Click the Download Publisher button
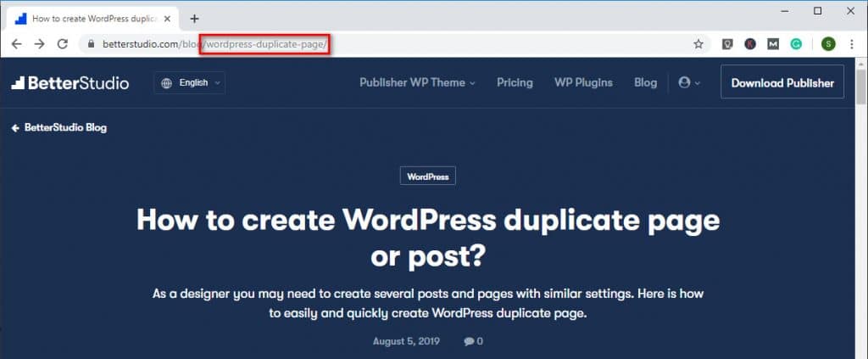The width and height of the screenshot is (868, 359). tap(782, 82)
